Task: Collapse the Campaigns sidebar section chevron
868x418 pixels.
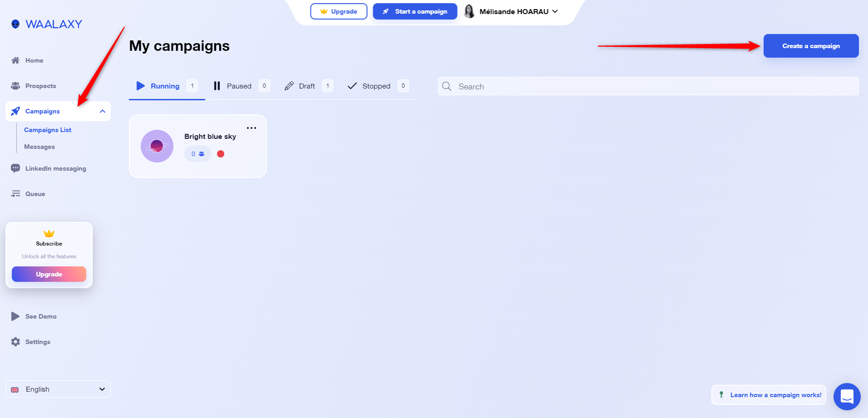Action: point(103,111)
